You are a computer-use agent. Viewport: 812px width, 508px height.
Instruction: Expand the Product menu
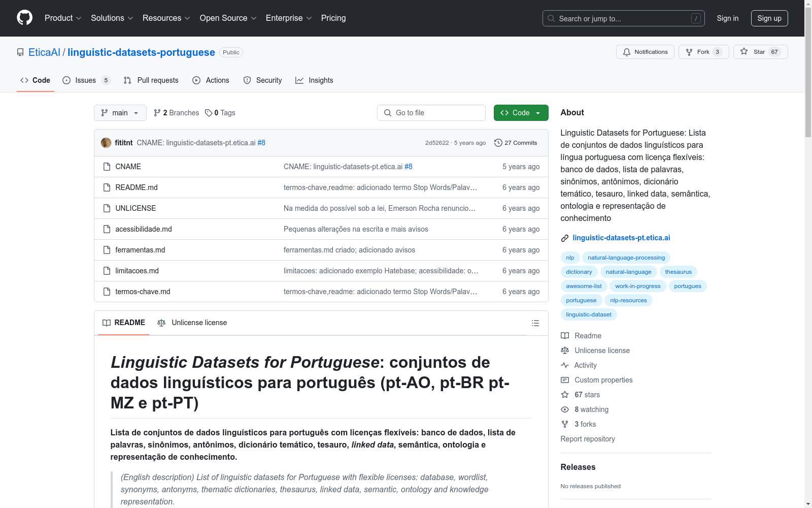click(x=63, y=18)
